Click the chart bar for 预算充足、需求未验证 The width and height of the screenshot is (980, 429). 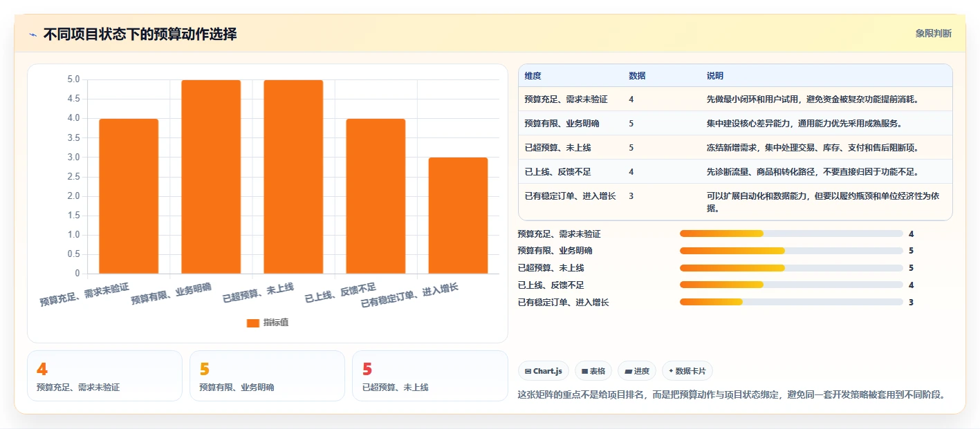[x=129, y=196]
